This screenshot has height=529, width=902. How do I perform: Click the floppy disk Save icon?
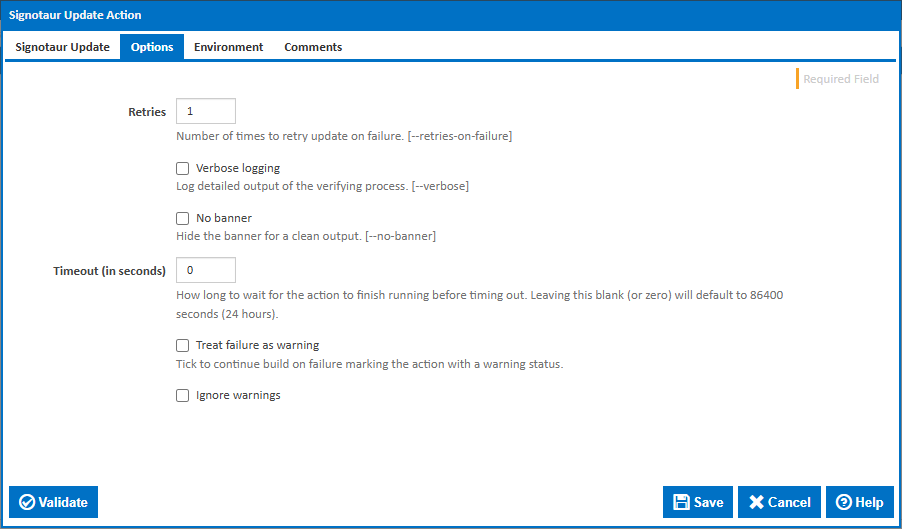(x=681, y=502)
